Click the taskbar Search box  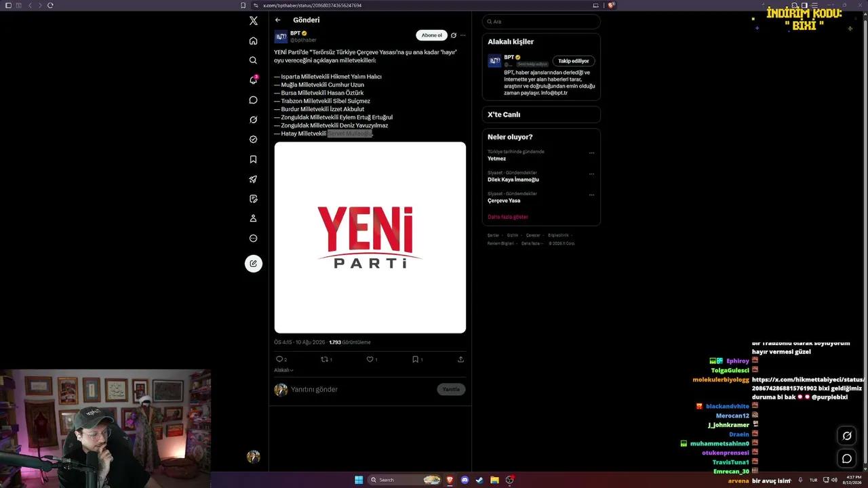point(405,480)
